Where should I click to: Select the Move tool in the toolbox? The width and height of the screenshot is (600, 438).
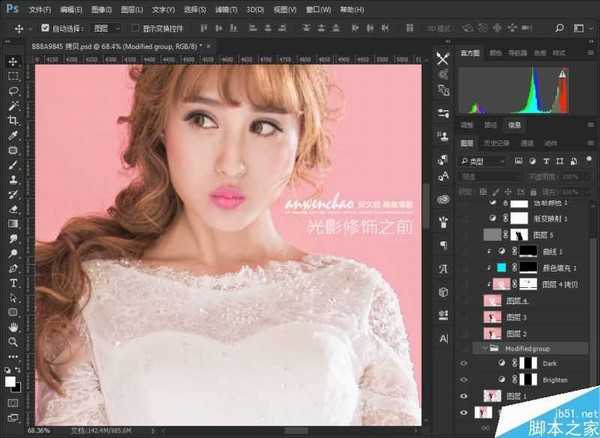pyautogui.click(x=13, y=62)
